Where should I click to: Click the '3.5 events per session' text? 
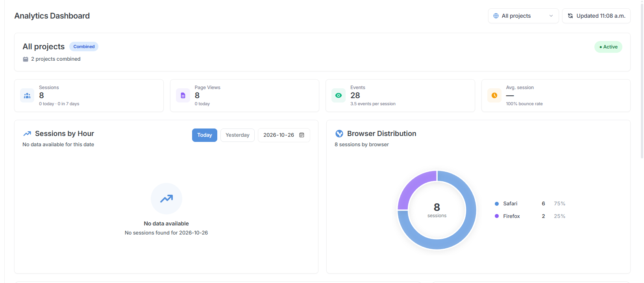pyautogui.click(x=373, y=104)
